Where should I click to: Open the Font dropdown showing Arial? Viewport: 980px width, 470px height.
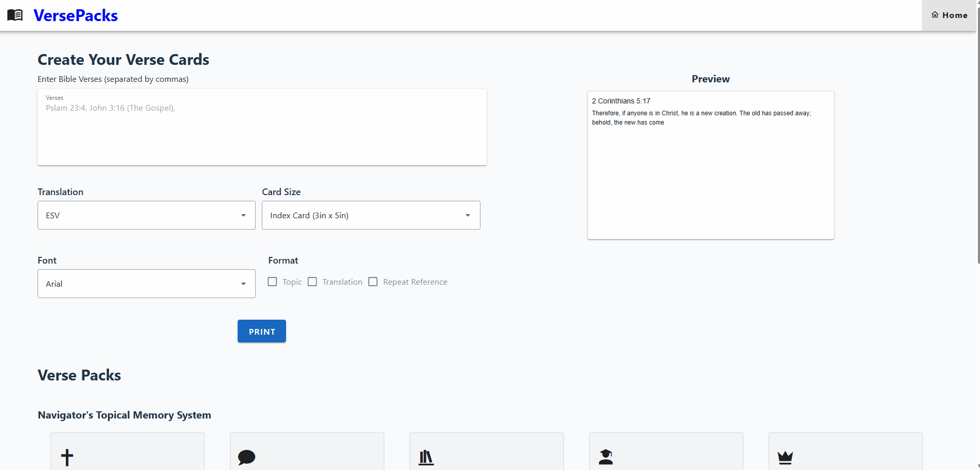click(x=146, y=284)
